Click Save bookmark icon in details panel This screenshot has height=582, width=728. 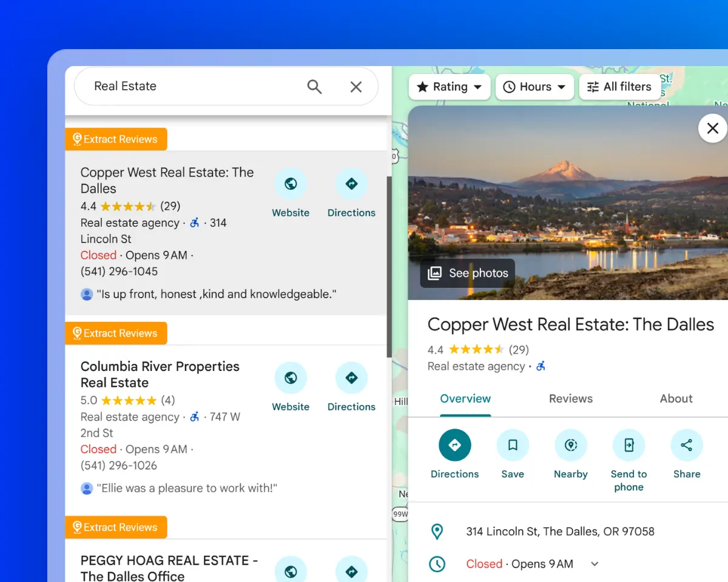[513, 446]
